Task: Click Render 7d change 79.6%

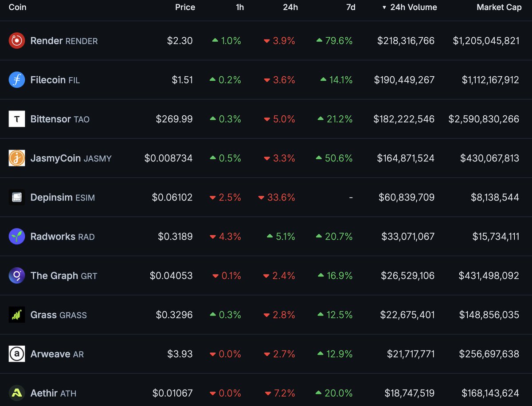Action: click(x=334, y=41)
